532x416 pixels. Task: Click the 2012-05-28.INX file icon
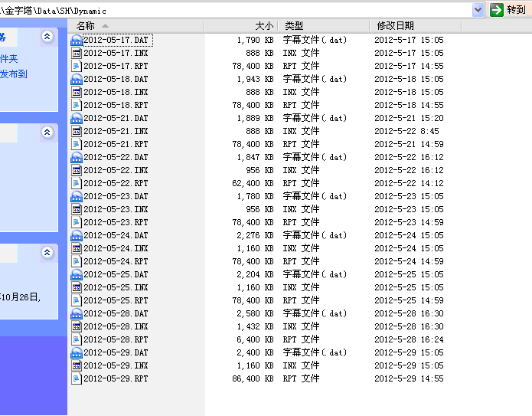point(77,326)
